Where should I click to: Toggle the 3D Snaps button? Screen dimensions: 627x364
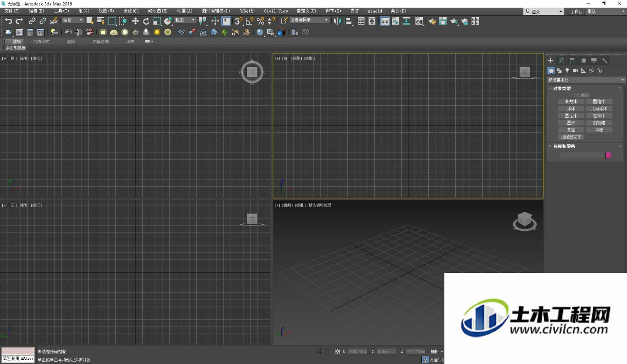click(238, 21)
